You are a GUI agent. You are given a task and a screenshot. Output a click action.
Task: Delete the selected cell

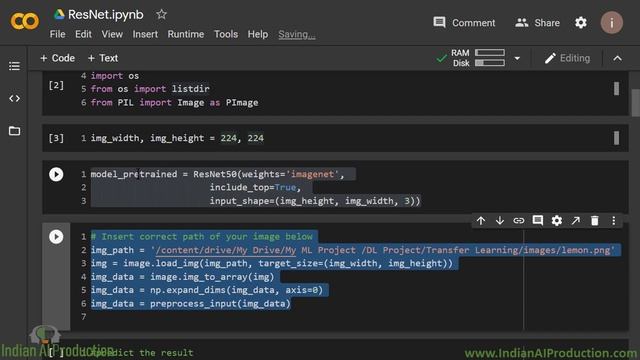click(x=595, y=221)
